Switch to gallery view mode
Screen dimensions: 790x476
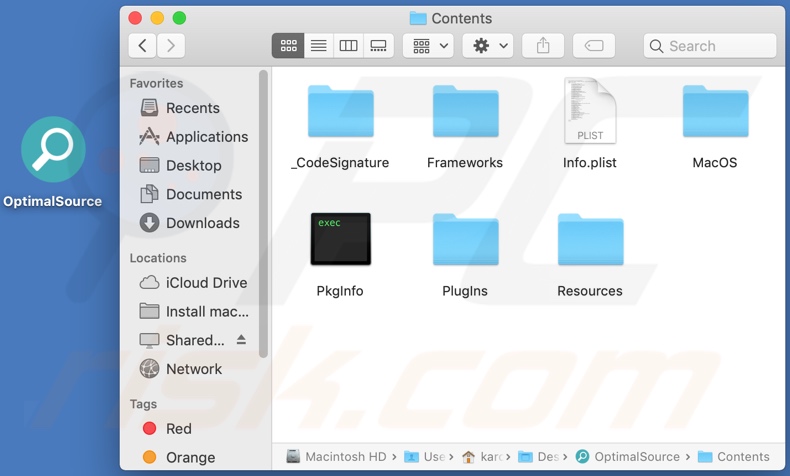pyautogui.click(x=378, y=46)
